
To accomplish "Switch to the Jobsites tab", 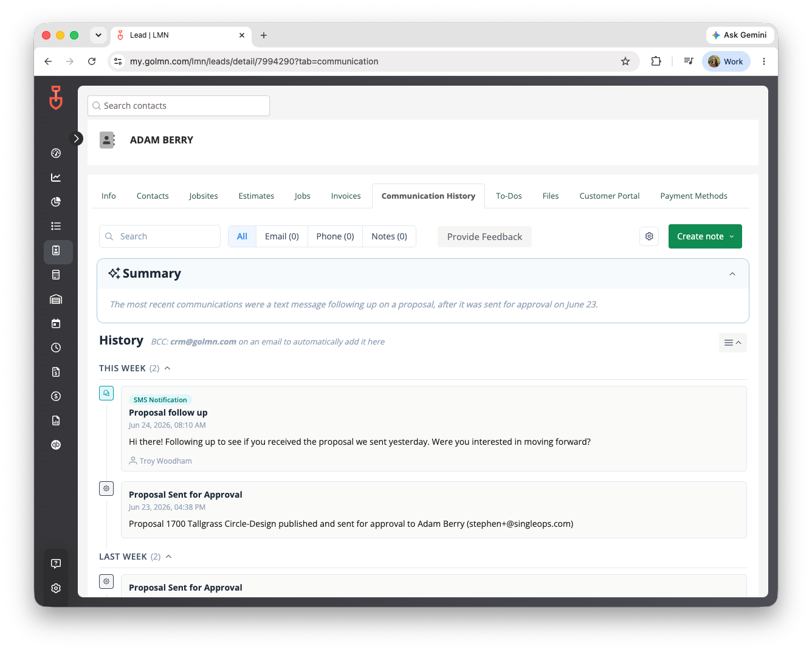I will pyautogui.click(x=204, y=196).
